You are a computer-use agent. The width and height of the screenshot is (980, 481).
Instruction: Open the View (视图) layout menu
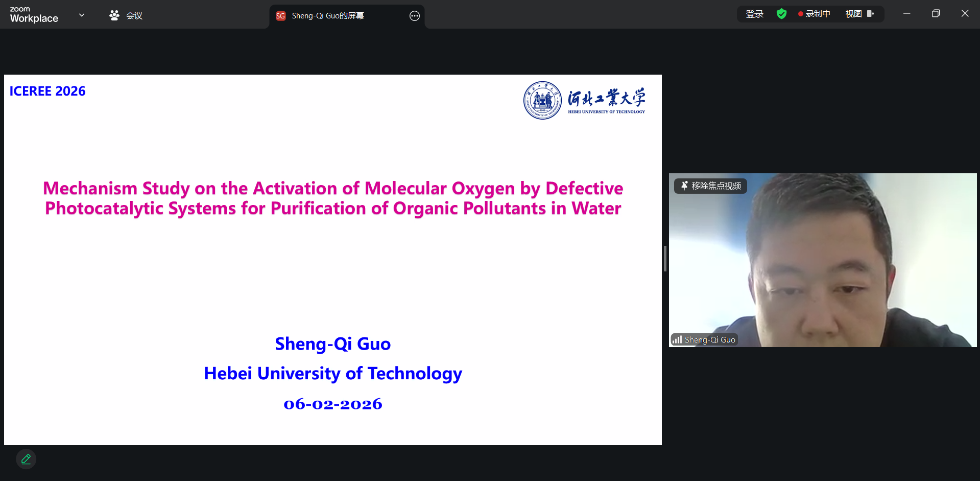pos(859,14)
